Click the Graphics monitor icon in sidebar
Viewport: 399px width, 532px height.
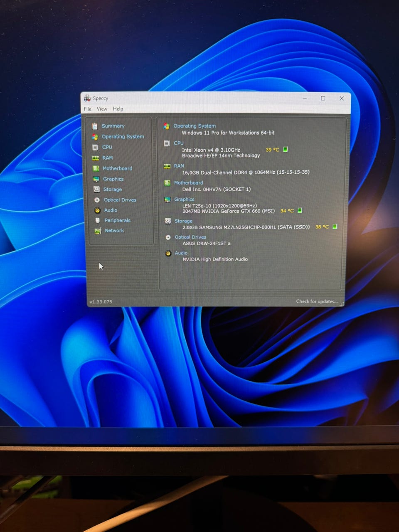click(96, 179)
